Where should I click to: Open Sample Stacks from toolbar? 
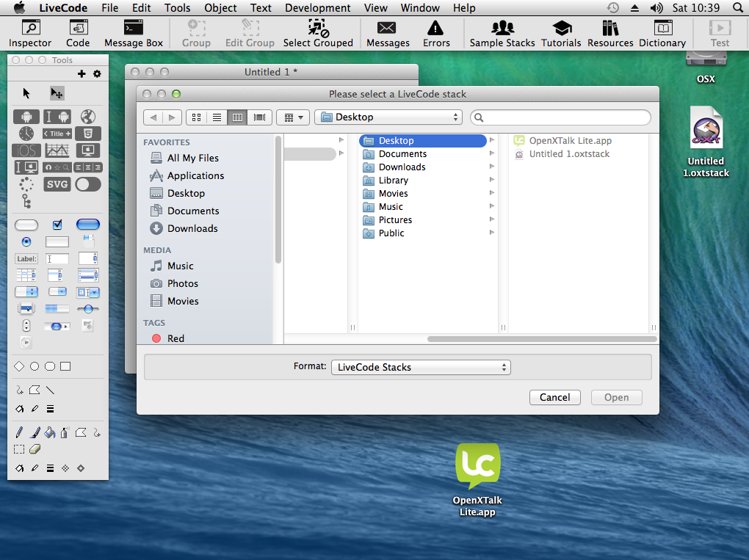(x=502, y=34)
